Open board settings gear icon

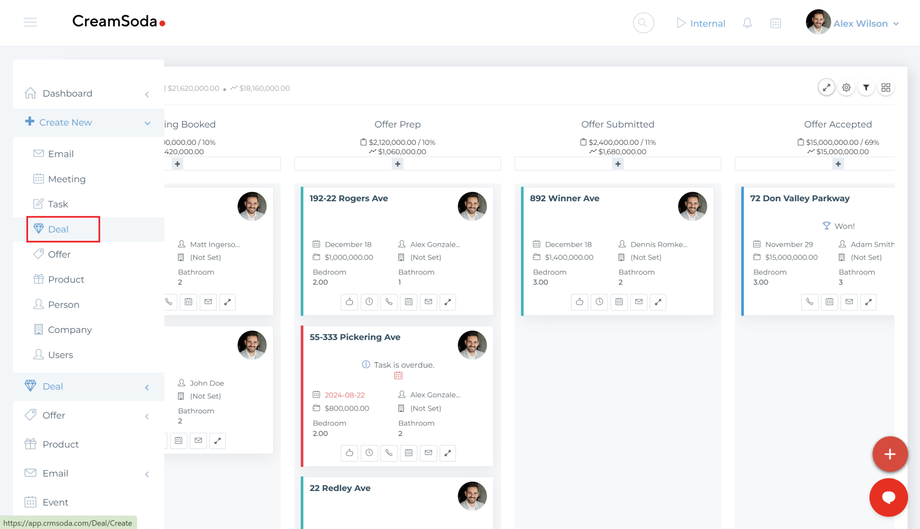[x=846, y=88]
